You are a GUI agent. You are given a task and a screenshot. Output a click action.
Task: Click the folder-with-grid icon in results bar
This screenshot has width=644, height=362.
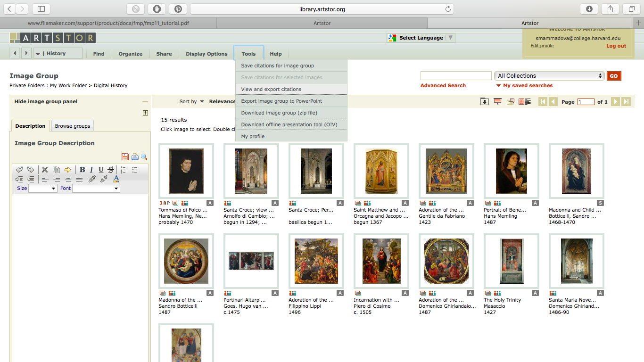coord(511,101)
